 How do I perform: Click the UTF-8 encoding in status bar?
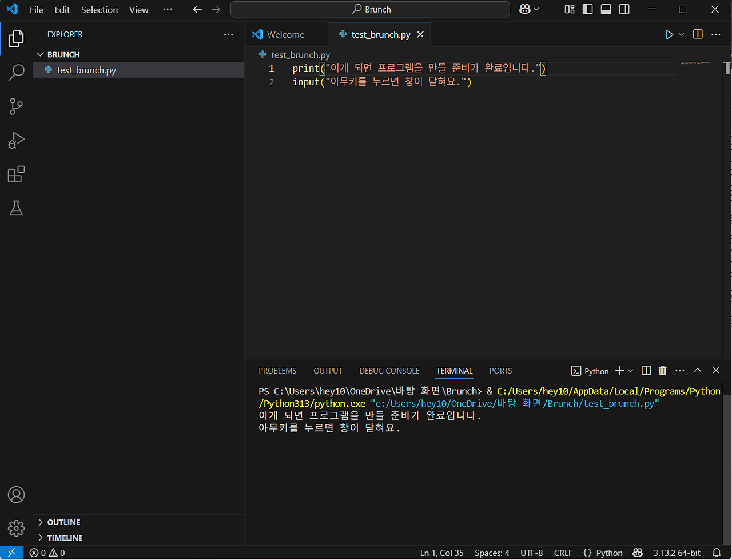pyautogui.click(x=531, y=553)
